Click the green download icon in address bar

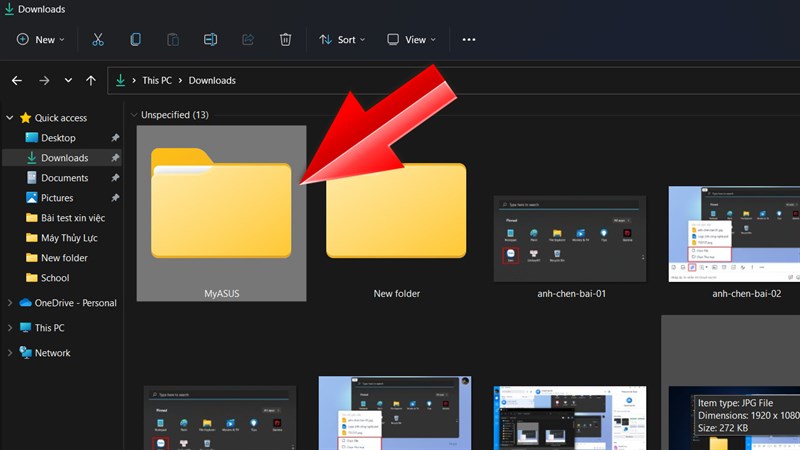(x=120, y=80)
